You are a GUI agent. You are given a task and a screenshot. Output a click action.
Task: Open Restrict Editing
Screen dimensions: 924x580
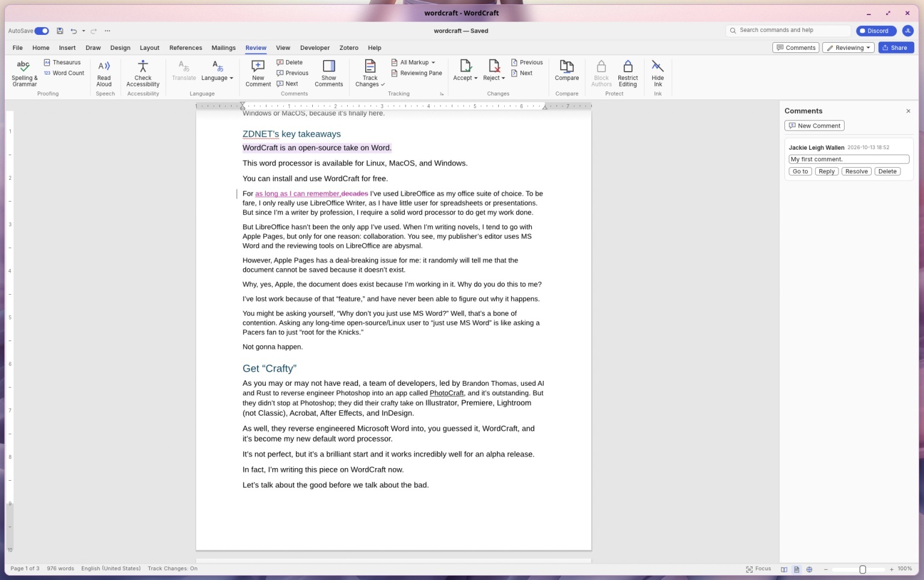(627, 73)
